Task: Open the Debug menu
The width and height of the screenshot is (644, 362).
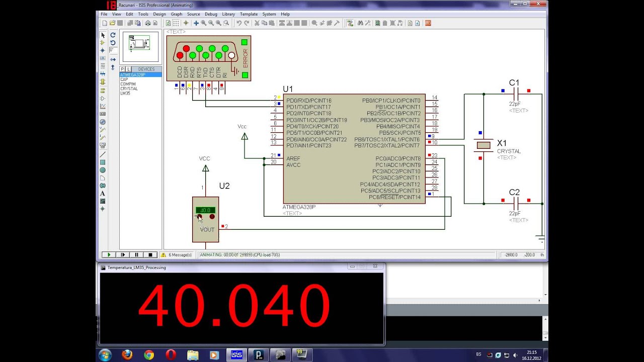Action: tap(211, 14)
